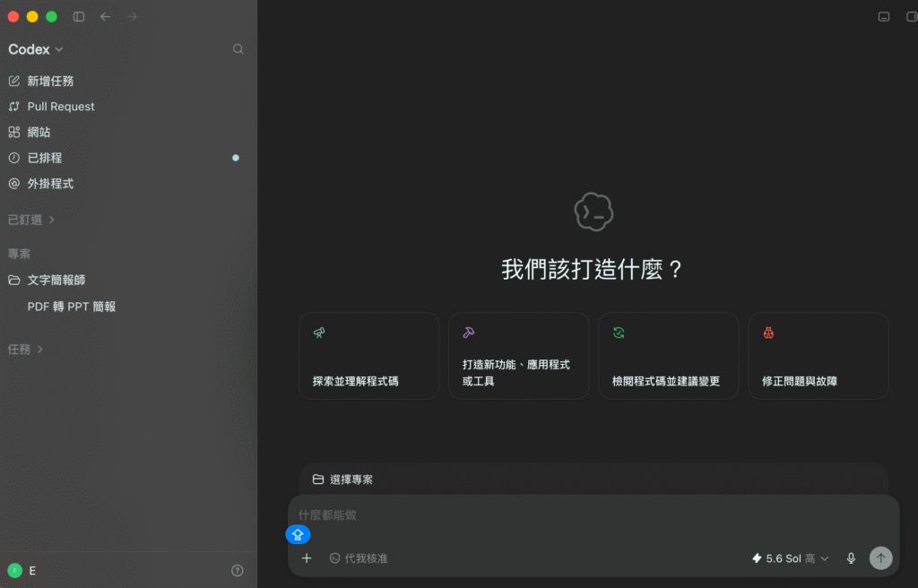Toggle the sidebar panel icon
Screen dimensions: 918x588
click(79, 17)
